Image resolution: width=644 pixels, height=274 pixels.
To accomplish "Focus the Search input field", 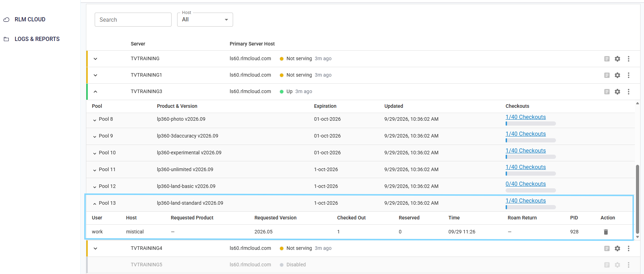I will click(133, 20).
